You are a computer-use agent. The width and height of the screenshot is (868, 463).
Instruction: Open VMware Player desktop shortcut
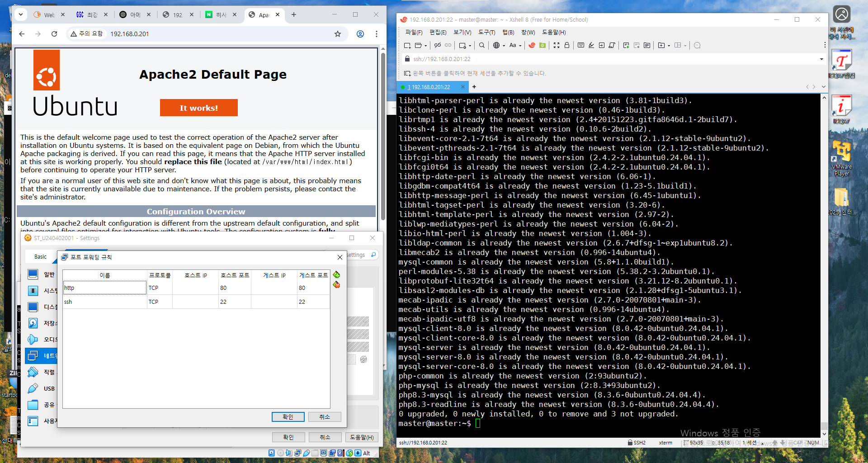point(841,158)
